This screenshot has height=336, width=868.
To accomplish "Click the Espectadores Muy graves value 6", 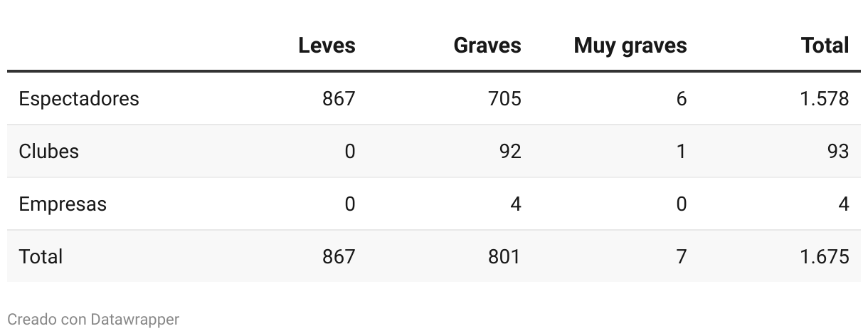I will click(x=682, y=98).
